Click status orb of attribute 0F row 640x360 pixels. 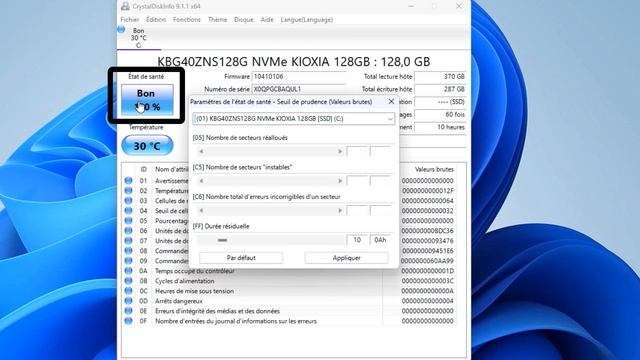pyautogui.click(x=129, y=321)
